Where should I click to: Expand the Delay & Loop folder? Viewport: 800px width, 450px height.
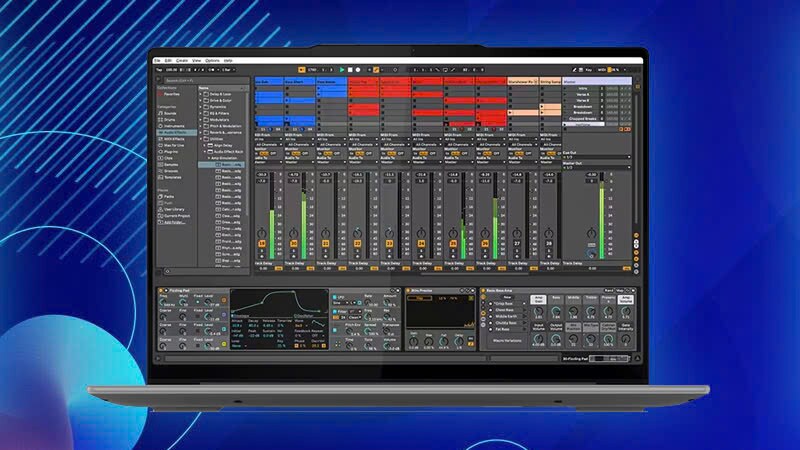201,94
